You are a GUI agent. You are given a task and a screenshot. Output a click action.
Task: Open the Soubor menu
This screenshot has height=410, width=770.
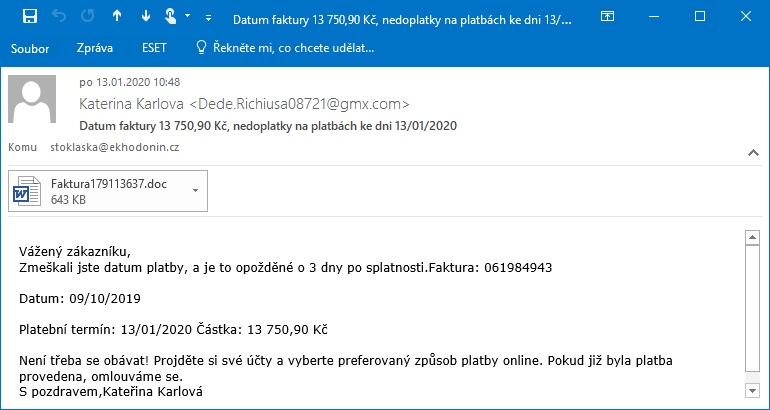(x=30, y=49)
